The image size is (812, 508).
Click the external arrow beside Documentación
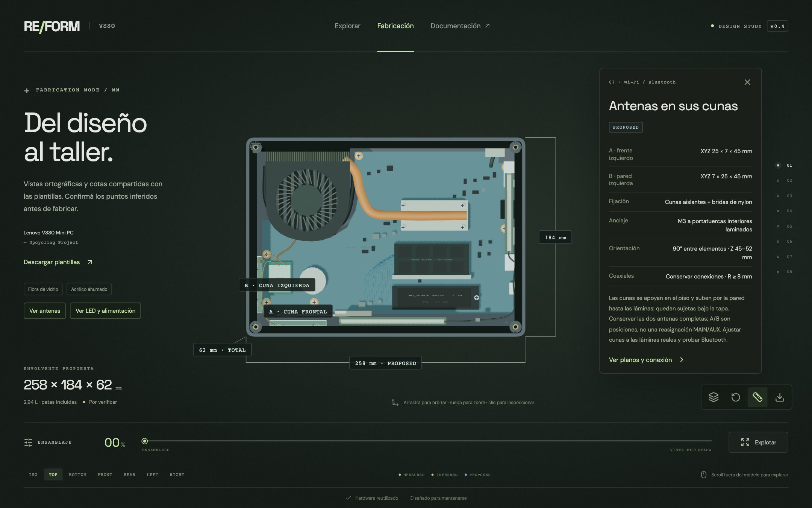pos(488,26)
